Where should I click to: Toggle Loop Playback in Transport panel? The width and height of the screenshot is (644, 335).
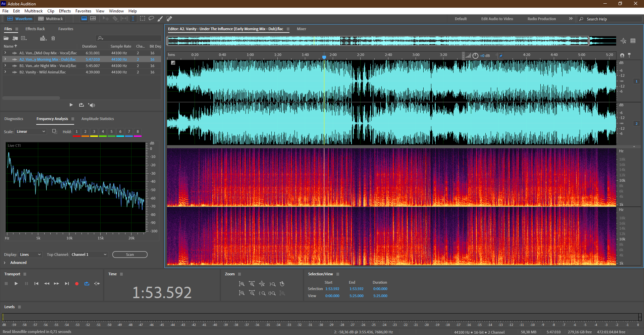pyautogui.click(x=87, y=284)
